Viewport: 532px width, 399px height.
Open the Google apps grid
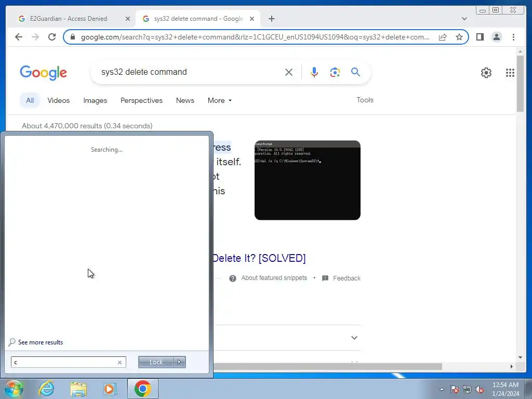[x=510, y=73]
